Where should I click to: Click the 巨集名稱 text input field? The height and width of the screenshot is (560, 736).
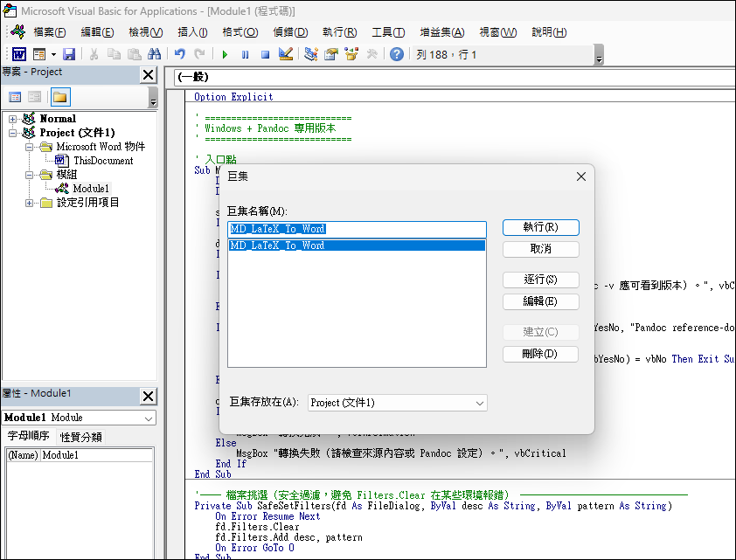[356, 229]
